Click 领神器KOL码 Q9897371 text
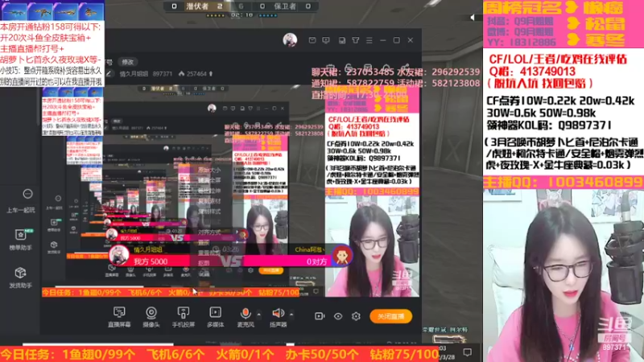 (549, 125)
